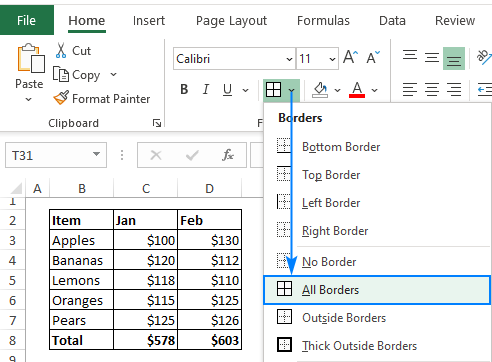Open the Paste options arrow
This screenshot has width=492, height=362.
(29, 99)
